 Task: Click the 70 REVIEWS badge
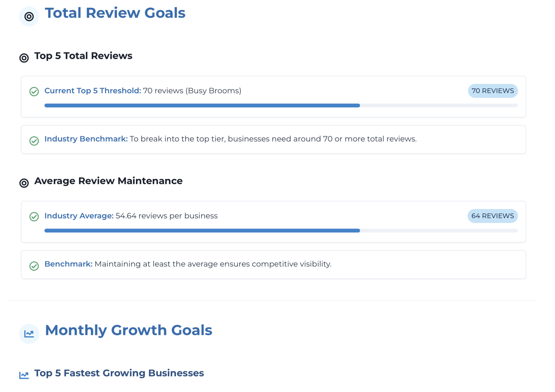coord(492,91)
